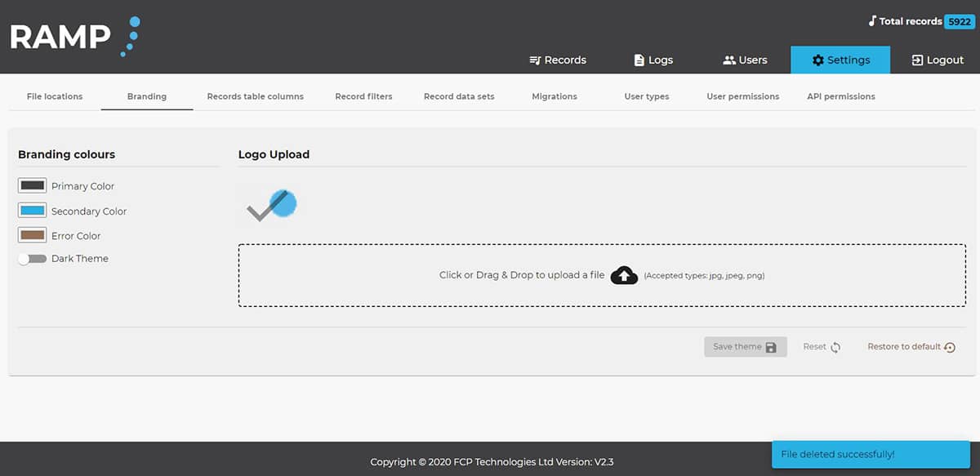Pick the Secondary Color swatch

[x=33, y=211]
